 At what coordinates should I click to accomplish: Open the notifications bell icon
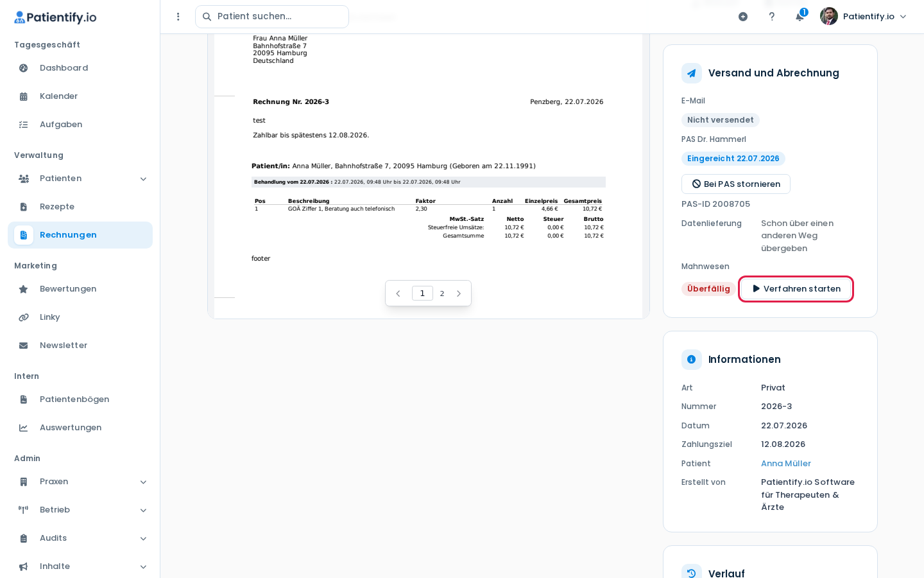point(800,17)
